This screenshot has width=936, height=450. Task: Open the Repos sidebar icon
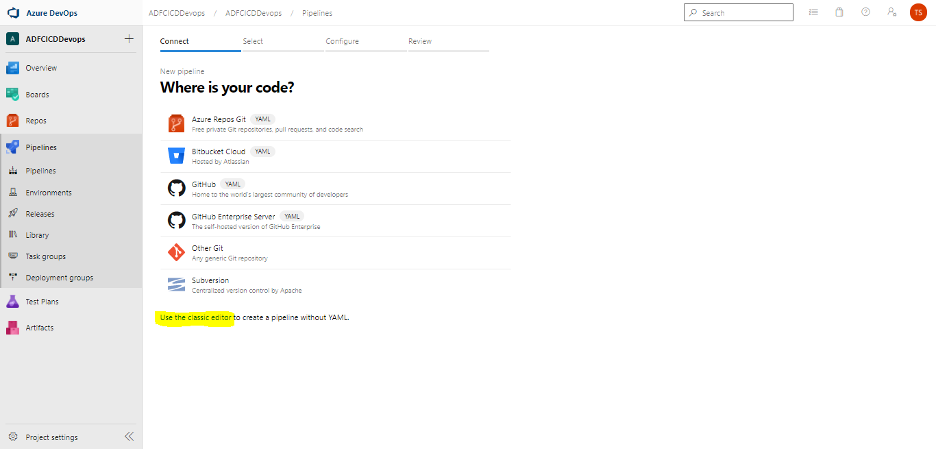tap(13, 121)
